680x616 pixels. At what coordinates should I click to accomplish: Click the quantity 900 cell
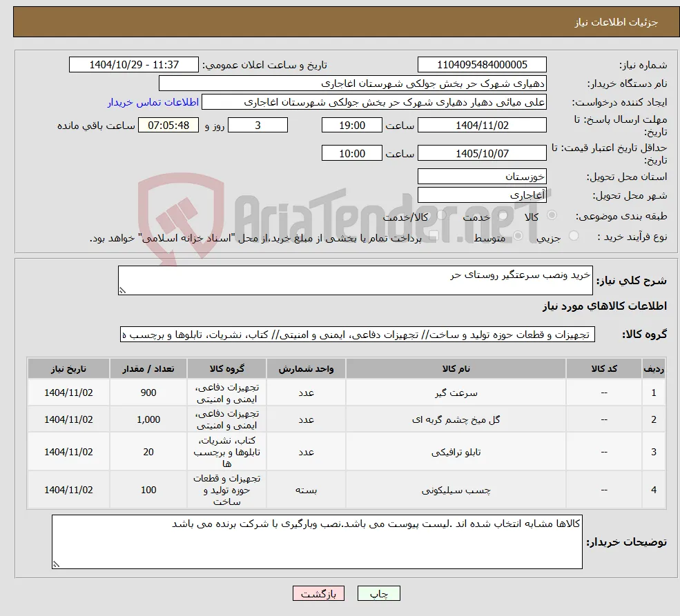click(x=148, y=393)
